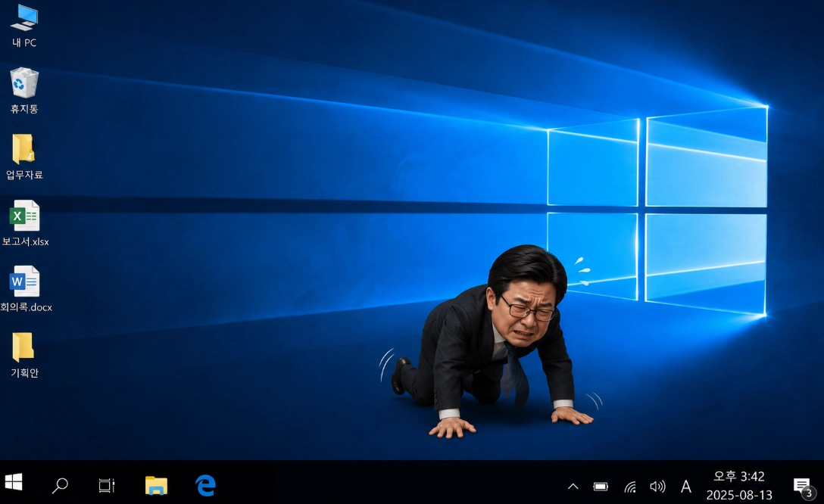Launch File Explorer from taskbar
Viewport: 824px width, 504px height.
point(156,485)
